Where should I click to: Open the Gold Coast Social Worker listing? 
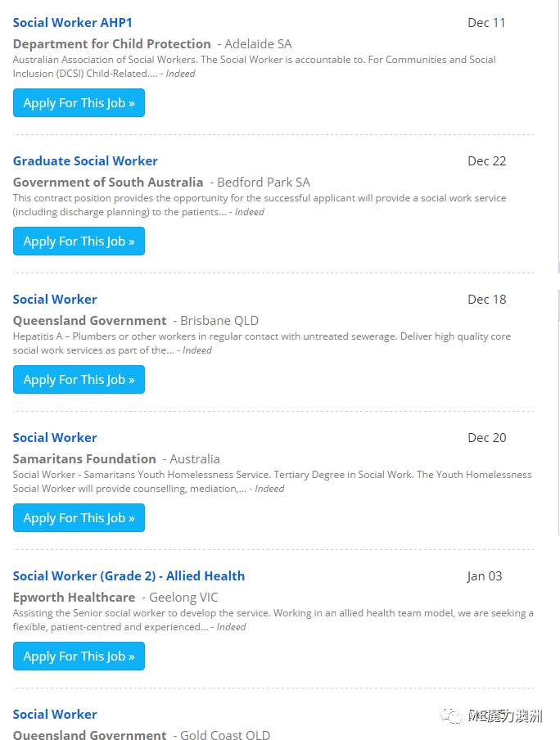[55, 714]
